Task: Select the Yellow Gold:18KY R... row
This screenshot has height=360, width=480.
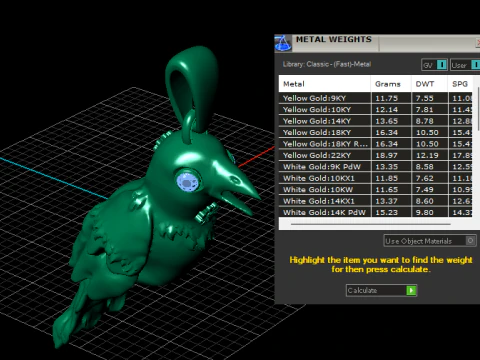Action: (x=376, y=144)
